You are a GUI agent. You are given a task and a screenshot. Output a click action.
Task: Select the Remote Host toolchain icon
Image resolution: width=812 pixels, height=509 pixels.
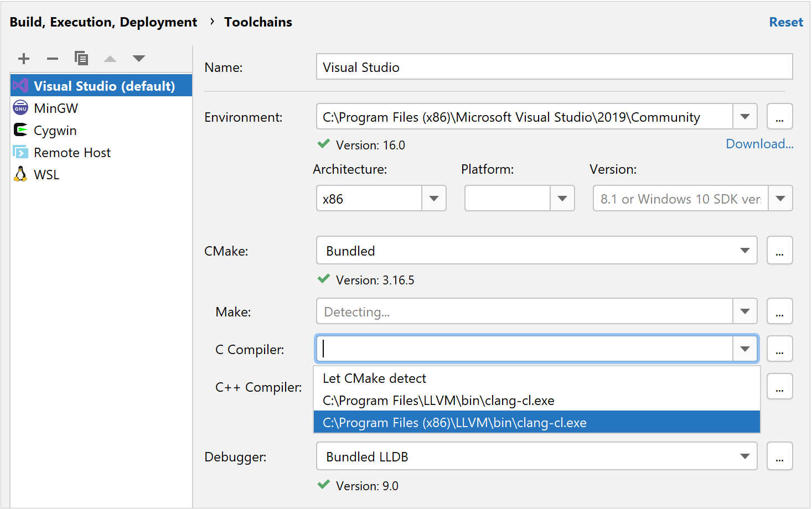pyautogui.click(x=20, y=152)
